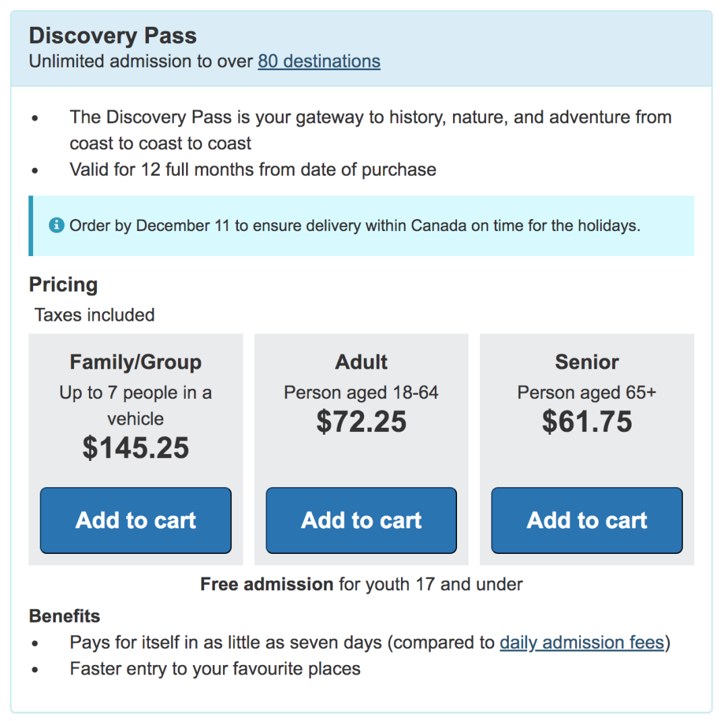Image resolution: width=728 pixels, height=721 pixels.
Task: Add the Adult pass to cart
Action: coord(361,520)
